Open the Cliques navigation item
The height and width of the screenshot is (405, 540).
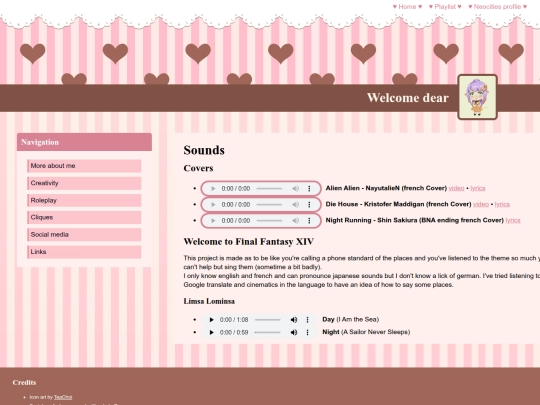(x=84, y=218)
